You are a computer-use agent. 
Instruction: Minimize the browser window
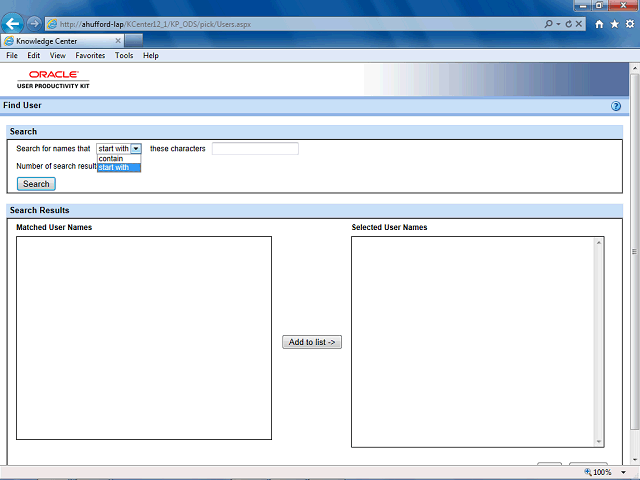coord(583,5)
